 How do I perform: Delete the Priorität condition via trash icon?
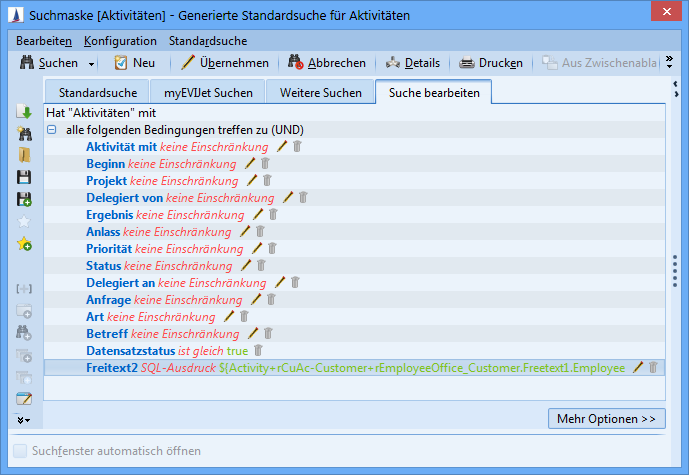[272, 249]
